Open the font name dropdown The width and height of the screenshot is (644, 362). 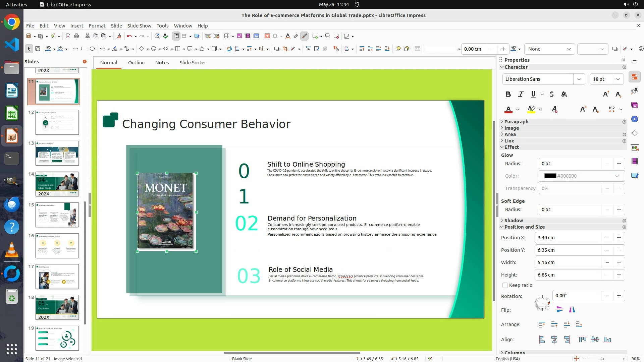[579, 79]
